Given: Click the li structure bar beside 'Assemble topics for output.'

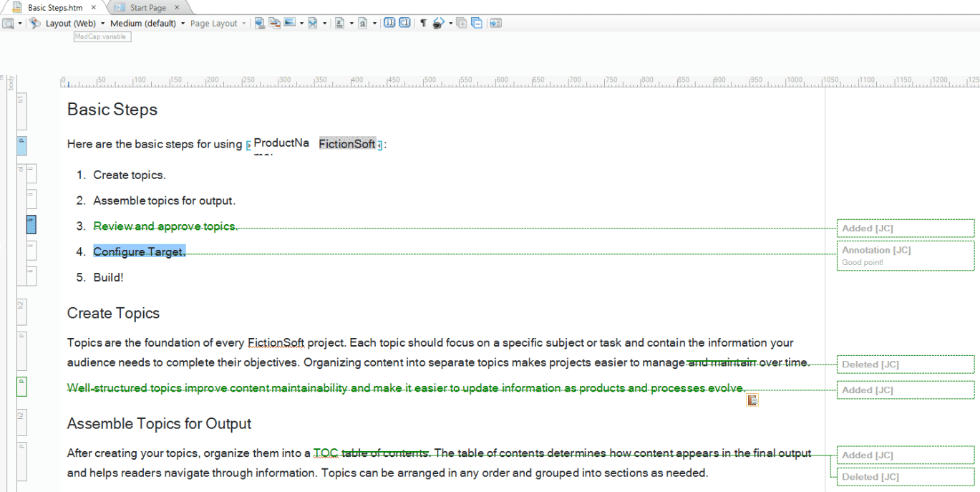Looking at the screenshot, I should pyautogui.click(x=31, y=199).
